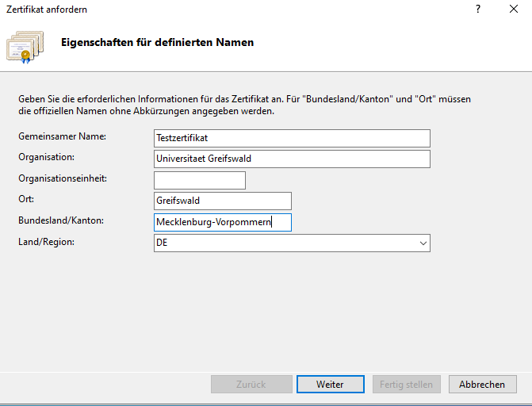Open help with the question mark button
The image size is (532, 406).
[478, 10]
